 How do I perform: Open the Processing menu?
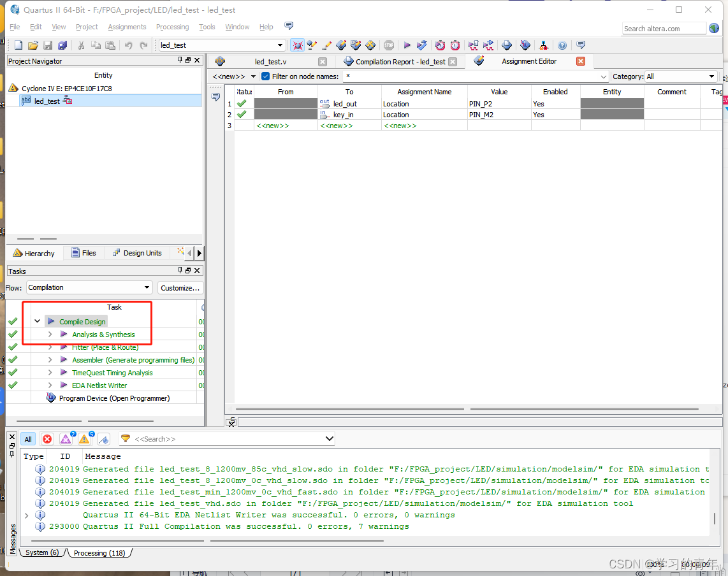pyautogui.click(x=172, y=27)
